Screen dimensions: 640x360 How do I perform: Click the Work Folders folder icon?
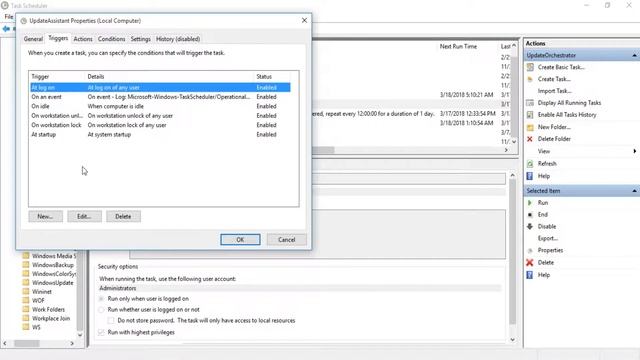[x=26, y=309]
